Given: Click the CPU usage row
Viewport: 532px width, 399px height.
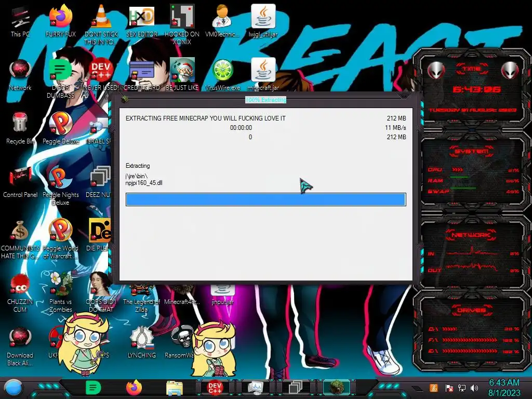Looking at the screenshot, I should click(473, 170).
